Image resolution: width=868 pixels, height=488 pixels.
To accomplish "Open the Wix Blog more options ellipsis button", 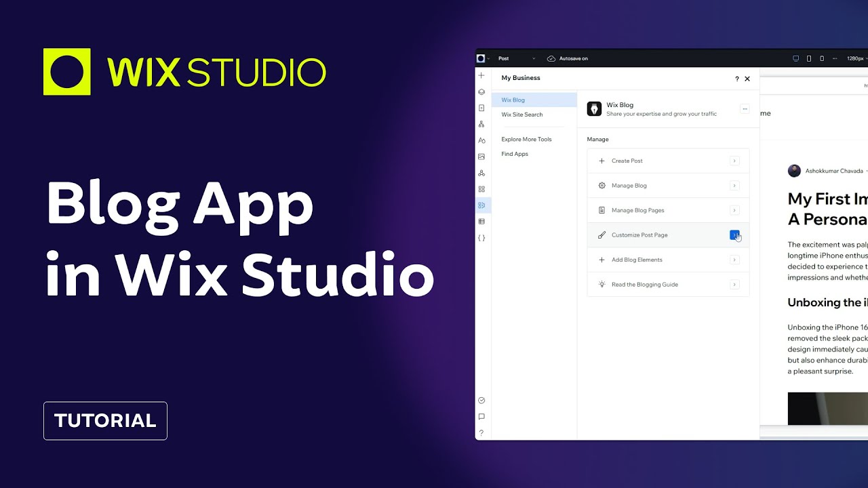I will tap(745, 109).
